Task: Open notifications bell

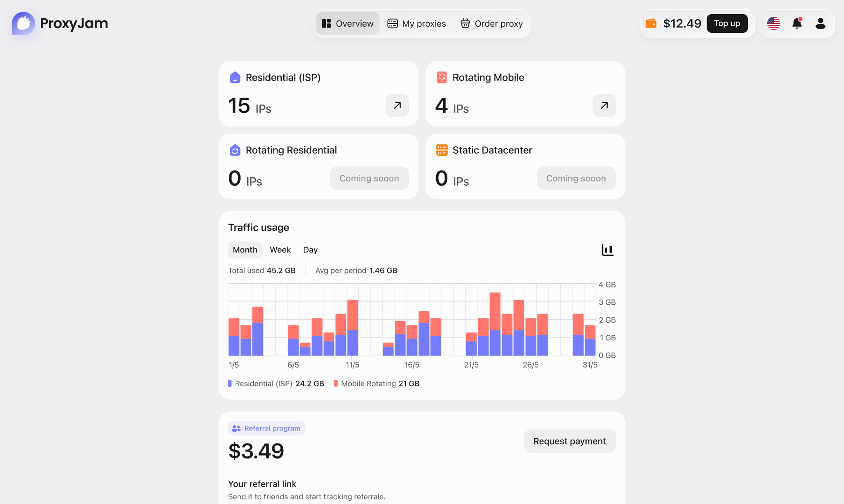Action: [797, 23]
